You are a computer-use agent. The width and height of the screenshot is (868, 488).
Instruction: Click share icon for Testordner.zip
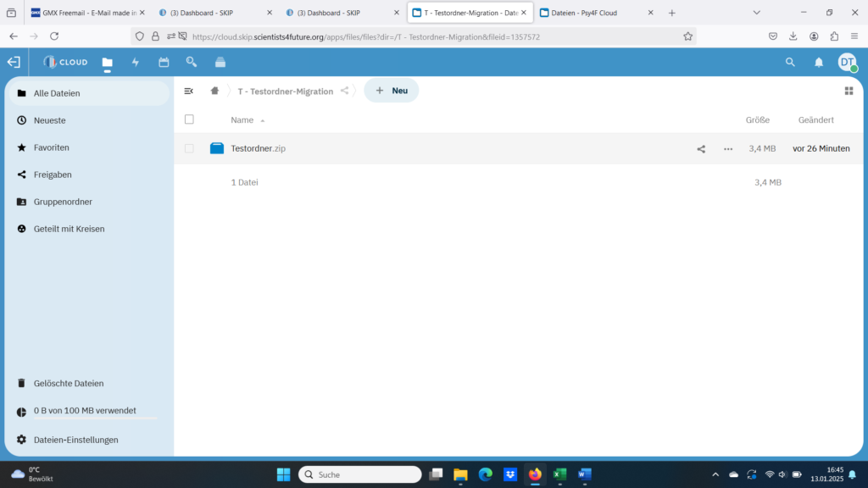701,148
